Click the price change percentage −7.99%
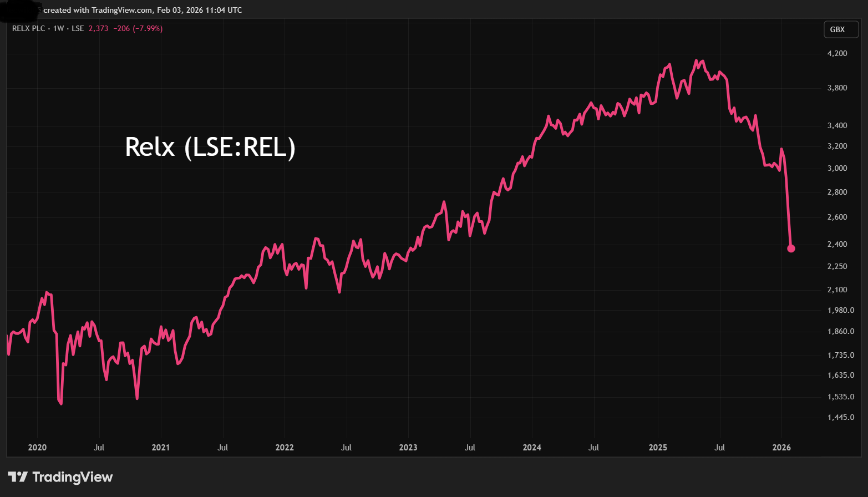The width and height of the screenshot is (868, 497). 148,28
